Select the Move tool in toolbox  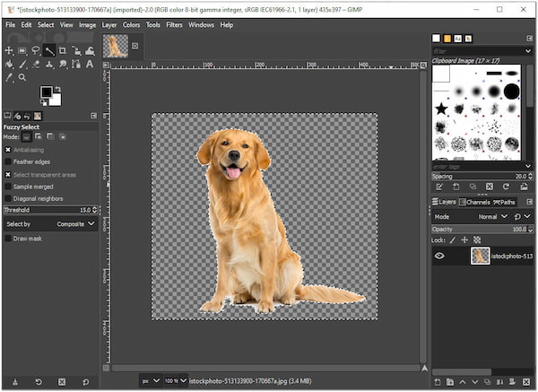tap(9, 51)
